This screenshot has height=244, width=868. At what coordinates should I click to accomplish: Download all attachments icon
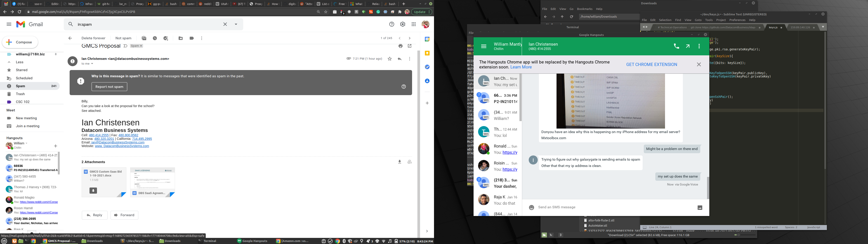[x=400, y=162]
